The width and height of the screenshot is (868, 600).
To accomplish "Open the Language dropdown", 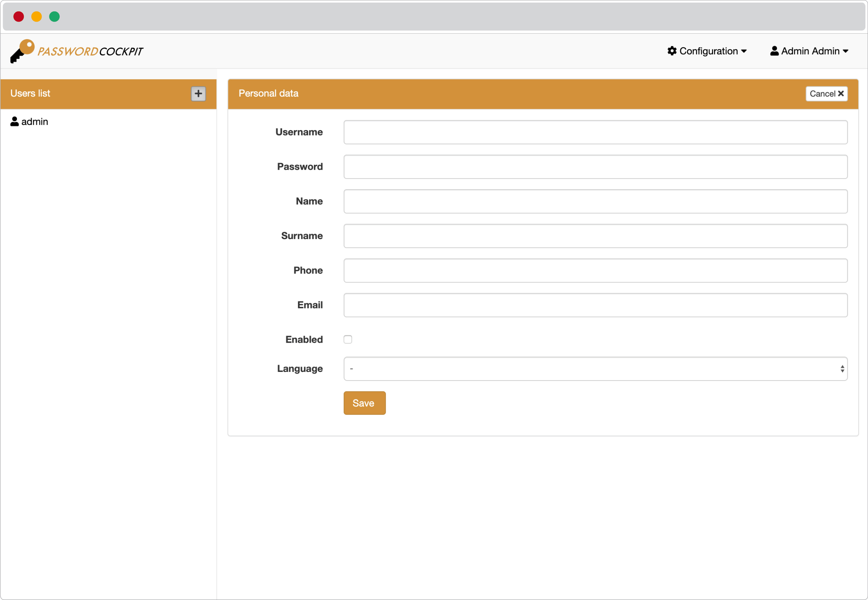I will (x=595, y=369).
